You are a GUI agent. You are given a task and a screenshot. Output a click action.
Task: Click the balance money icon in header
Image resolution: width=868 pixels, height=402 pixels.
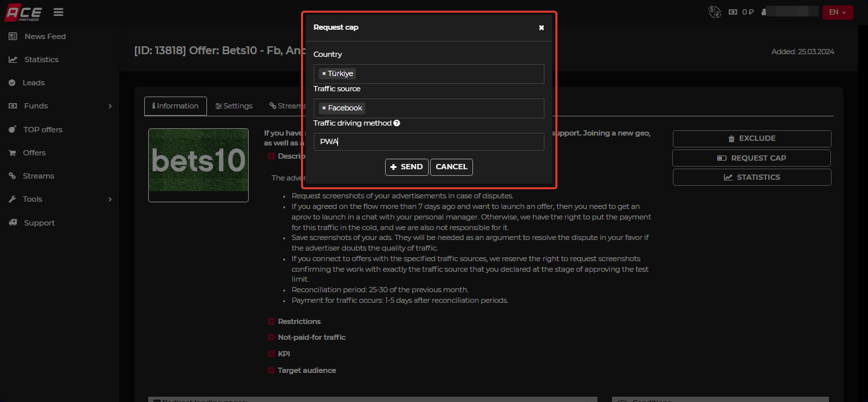733,12
